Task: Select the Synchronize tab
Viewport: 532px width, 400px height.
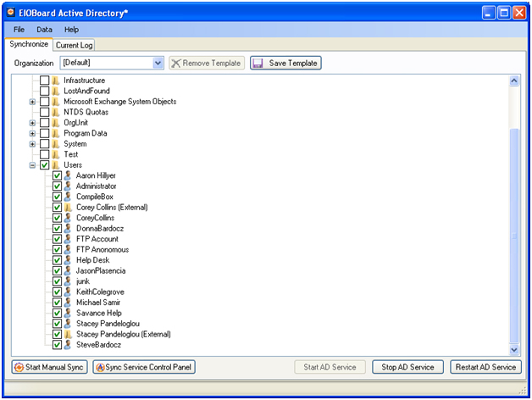Action: 29,44
